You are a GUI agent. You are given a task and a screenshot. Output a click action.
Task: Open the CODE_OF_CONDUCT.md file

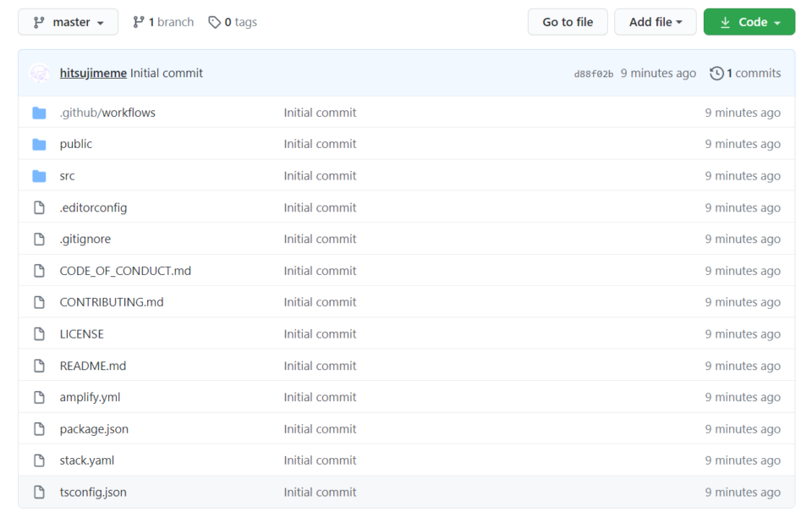pyautogui.click(x=124, y=270)
